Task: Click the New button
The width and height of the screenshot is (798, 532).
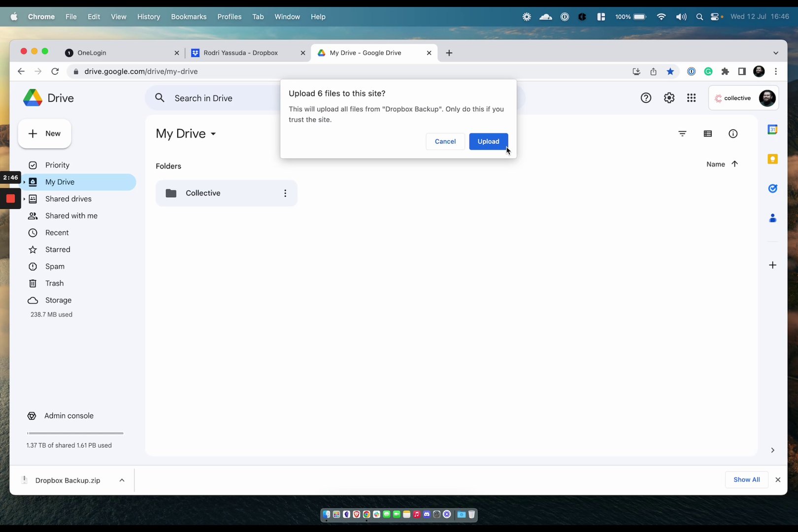Action: pyautogui.click(x=45, y=133)
